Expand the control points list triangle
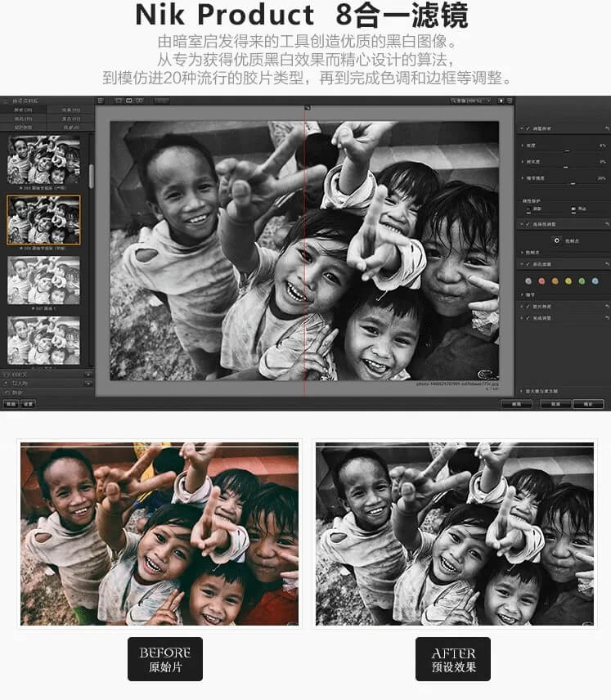611x700 pixels. 522,253
